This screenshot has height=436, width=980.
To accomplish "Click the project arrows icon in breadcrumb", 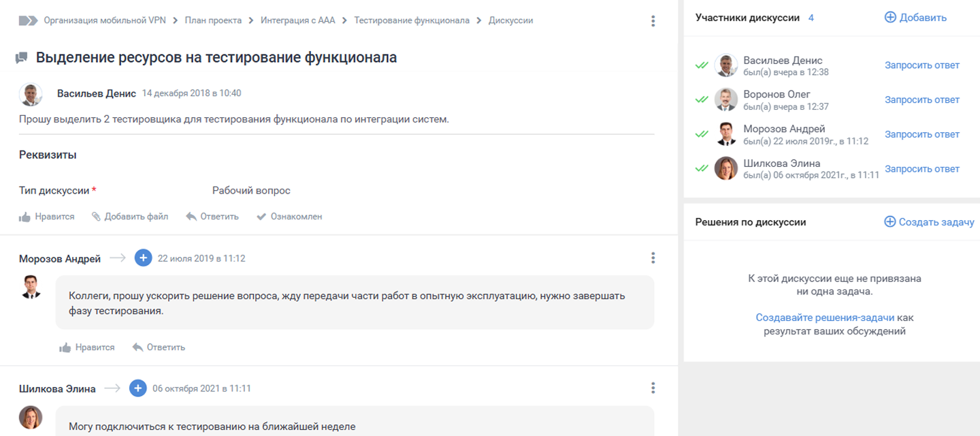I will coord(28,20).
